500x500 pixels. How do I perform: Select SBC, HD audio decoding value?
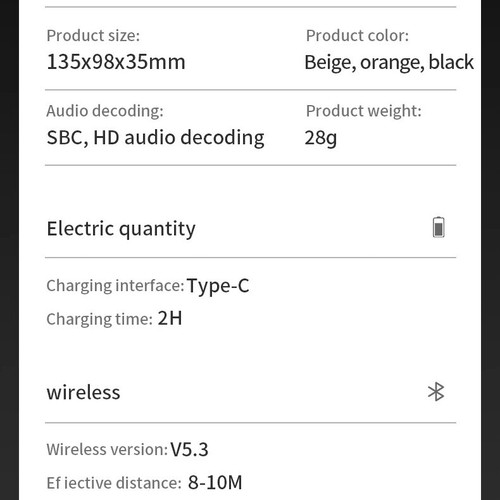point(156,138)
